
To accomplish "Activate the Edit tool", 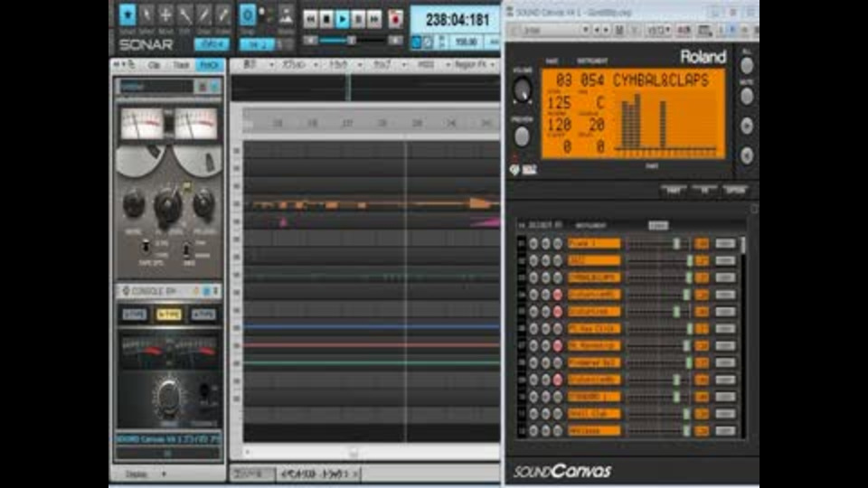I will [184, 15].
